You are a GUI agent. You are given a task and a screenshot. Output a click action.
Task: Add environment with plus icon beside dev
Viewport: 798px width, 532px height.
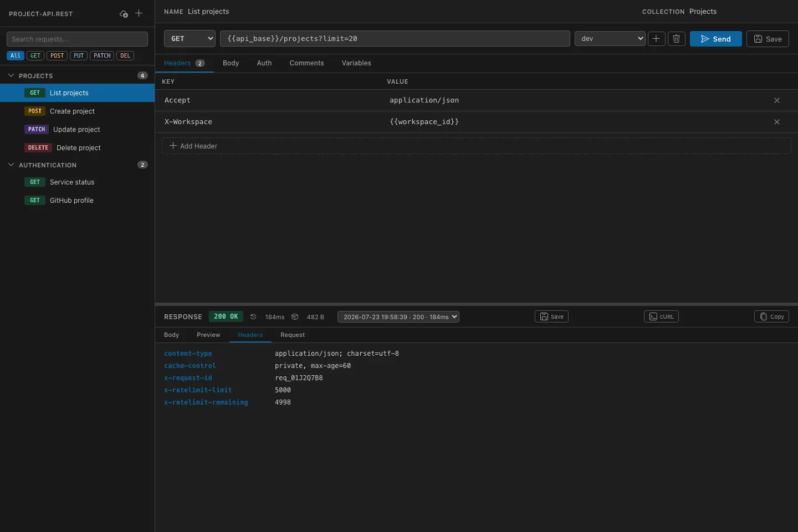(x=656, y=39)
